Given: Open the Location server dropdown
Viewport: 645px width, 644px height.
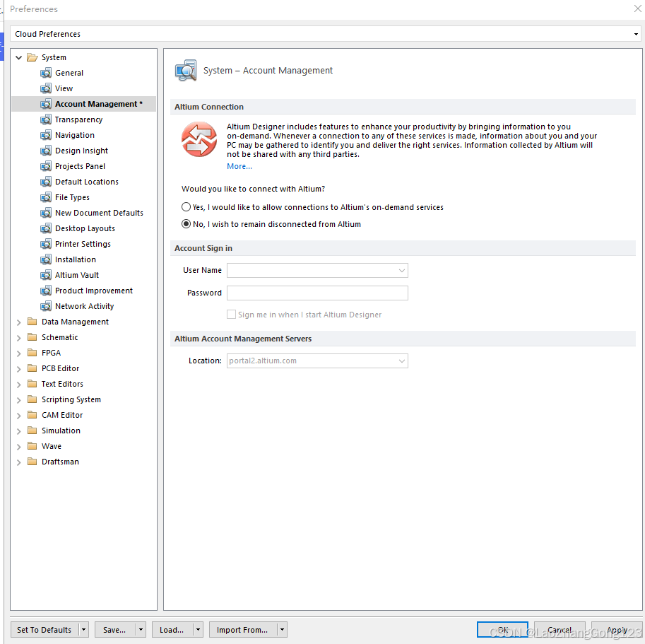Looking at the screenshot, I should 402,361.
